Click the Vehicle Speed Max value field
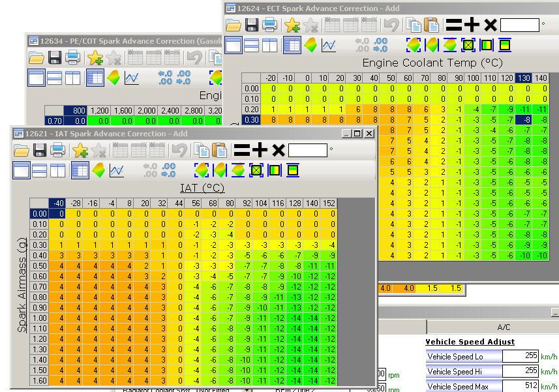The width and height of the screenshot is (559, 392). tap(524, 386)
